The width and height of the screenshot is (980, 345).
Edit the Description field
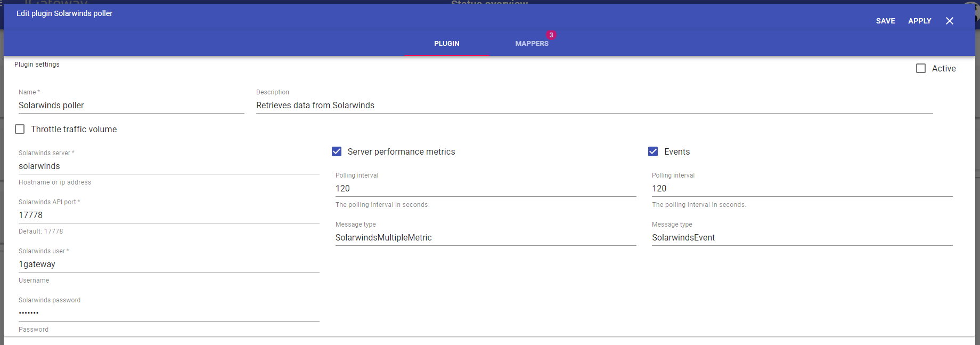594,106
